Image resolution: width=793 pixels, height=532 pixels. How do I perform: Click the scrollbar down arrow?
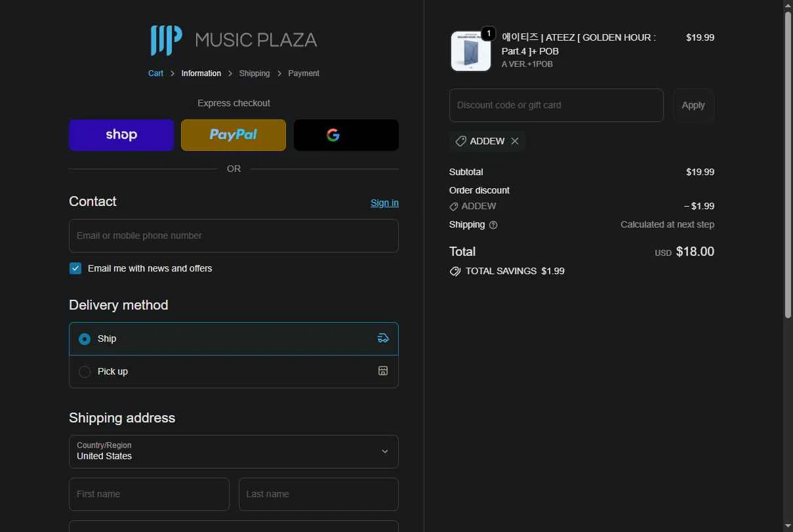pyautogui.click(x=788, y=527)
